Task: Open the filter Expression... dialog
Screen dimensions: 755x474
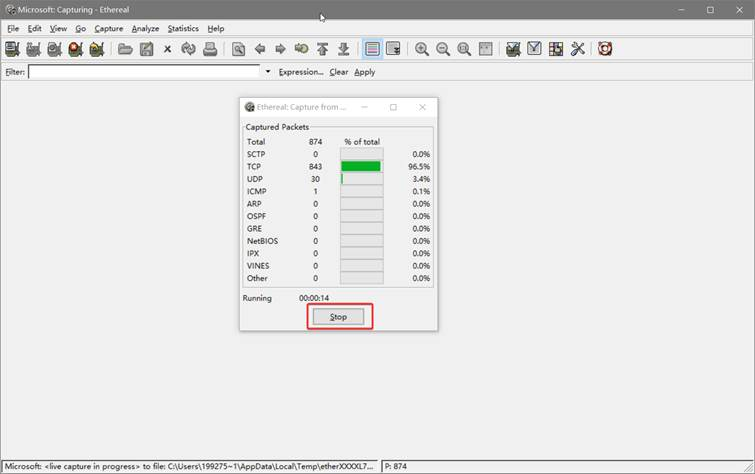Action: tap(301, 72)
